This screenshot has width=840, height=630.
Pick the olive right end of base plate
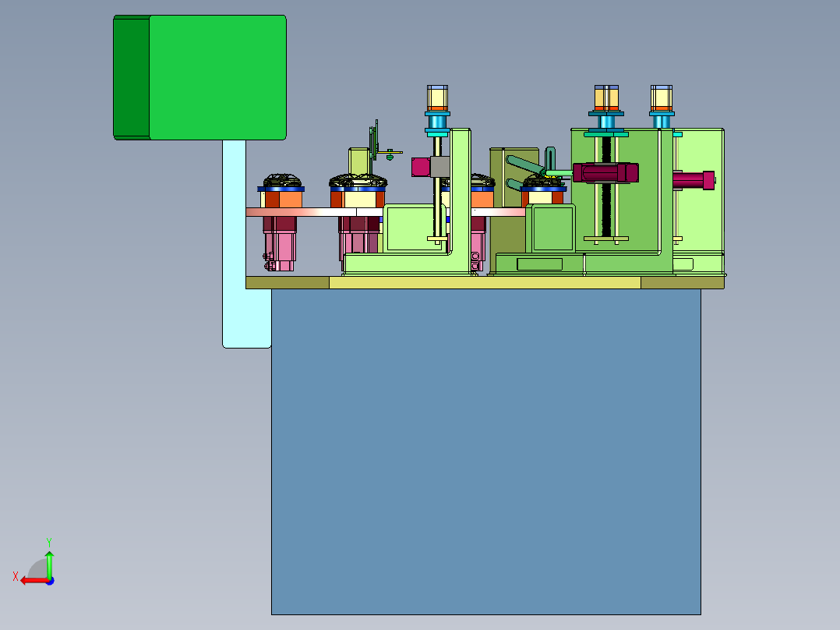click(683, 282)
